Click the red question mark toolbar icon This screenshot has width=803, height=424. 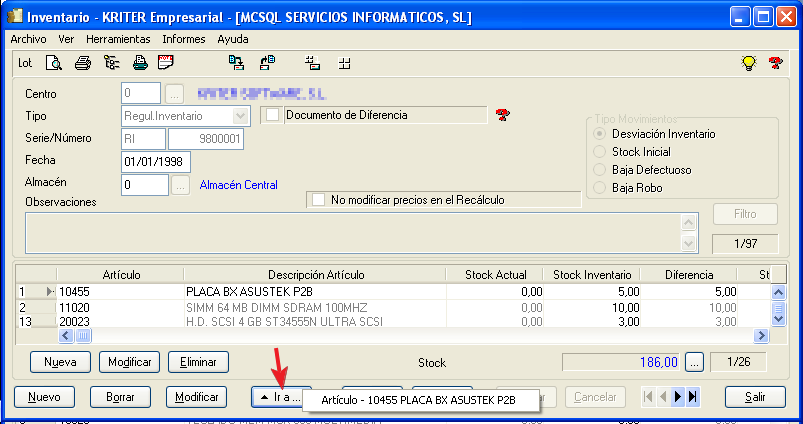(775, 63)
